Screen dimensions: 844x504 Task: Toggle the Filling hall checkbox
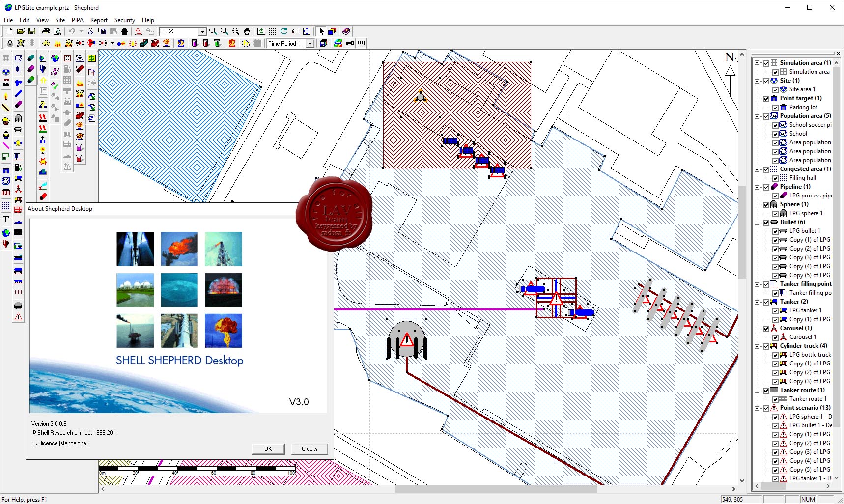pos(775,178)
